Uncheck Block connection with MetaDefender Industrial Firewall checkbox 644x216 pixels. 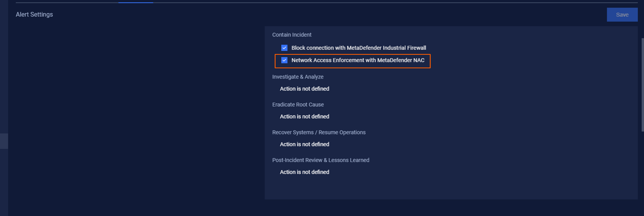coord(284,48)
